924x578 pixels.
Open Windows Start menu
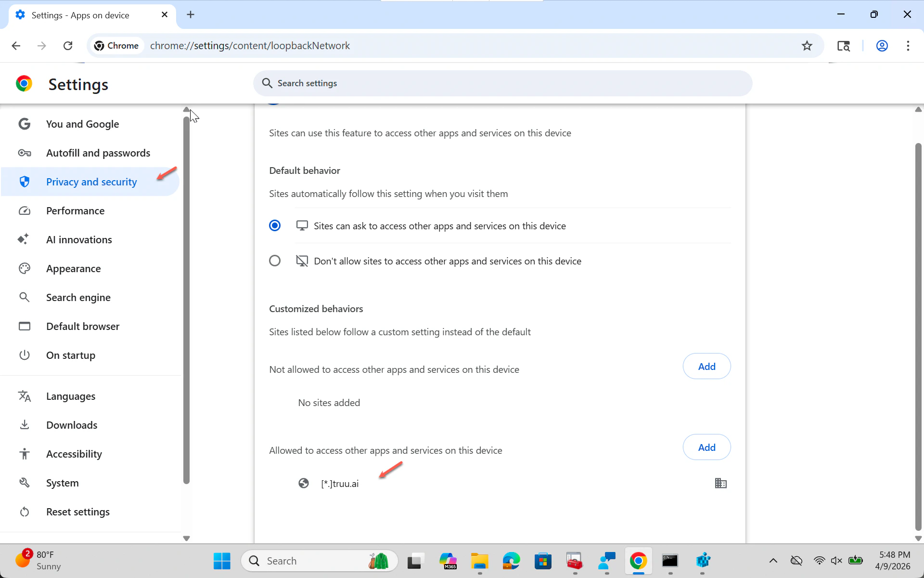tap(222, 561)
